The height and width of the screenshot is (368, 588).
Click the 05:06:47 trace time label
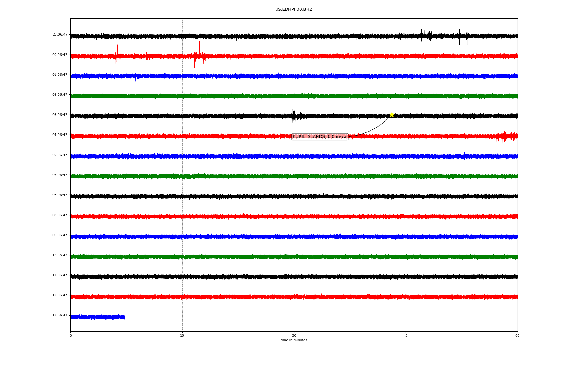pyautogui.click(x=60, y=155)
